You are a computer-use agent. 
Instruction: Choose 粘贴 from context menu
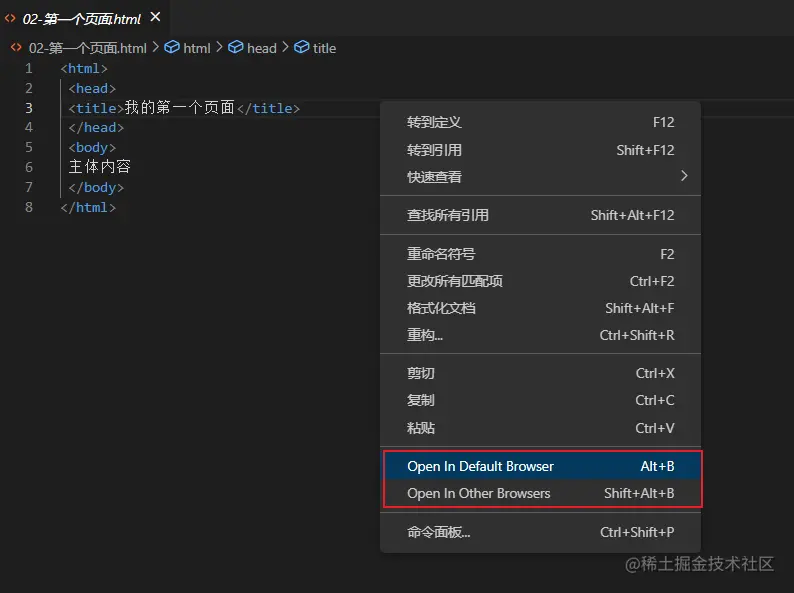(540, 428)
